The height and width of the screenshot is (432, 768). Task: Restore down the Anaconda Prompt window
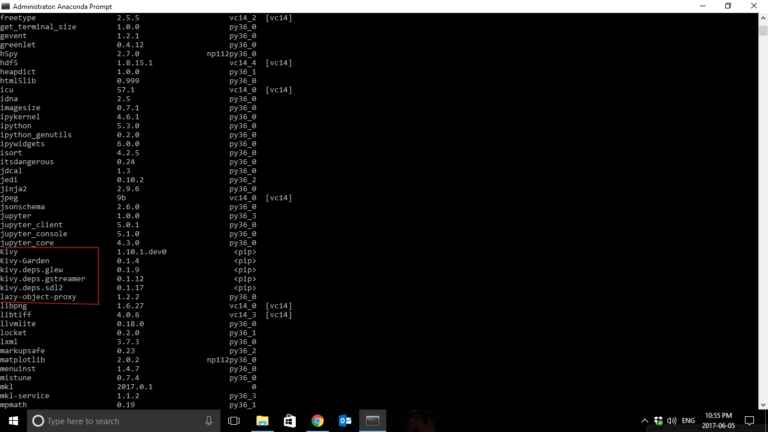click(x=728, y=6)
